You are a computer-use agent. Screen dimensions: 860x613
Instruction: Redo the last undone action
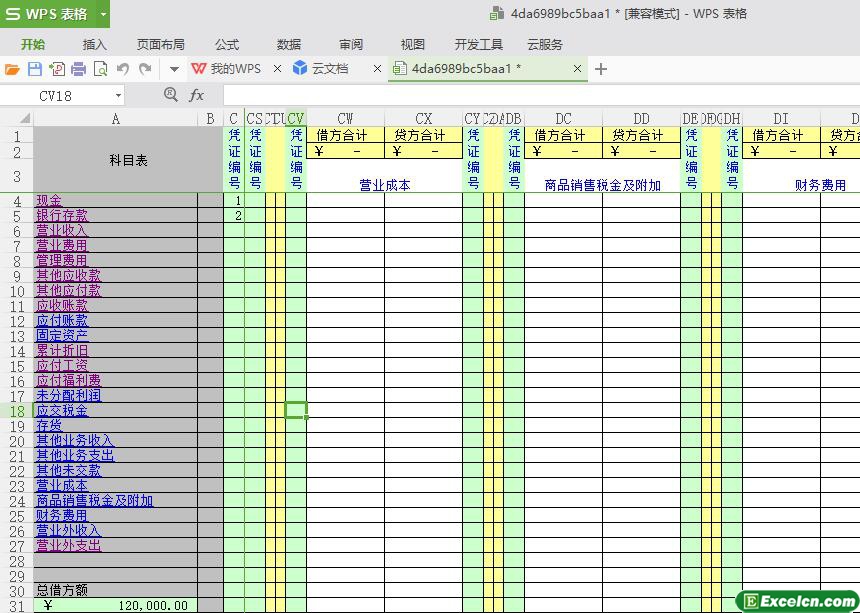(145, 69)
